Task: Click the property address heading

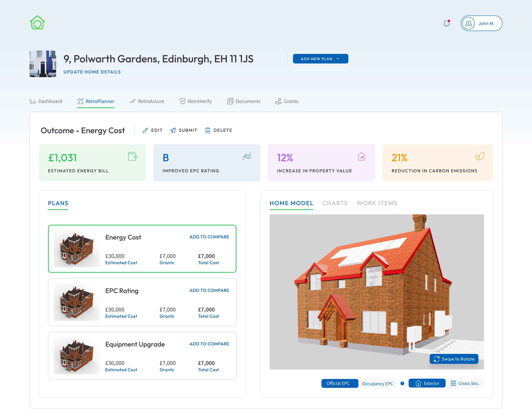Action: pyautogui.click(x=158, y=59)
